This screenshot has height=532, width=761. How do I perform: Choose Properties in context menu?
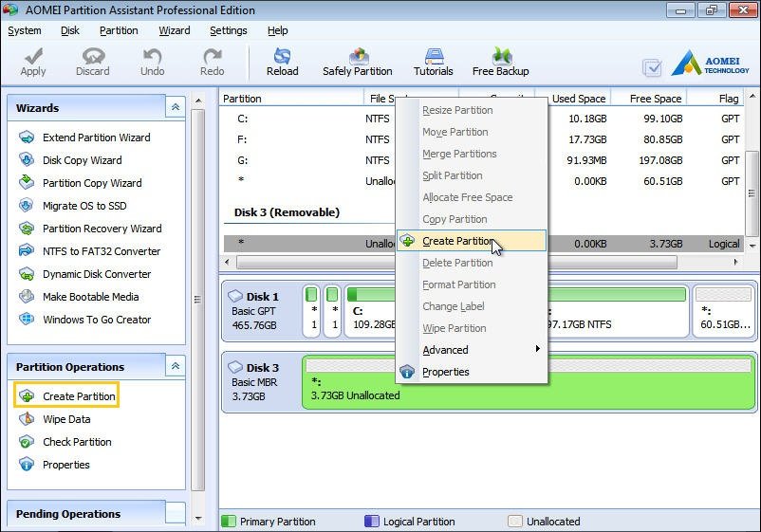pos(472,372)
